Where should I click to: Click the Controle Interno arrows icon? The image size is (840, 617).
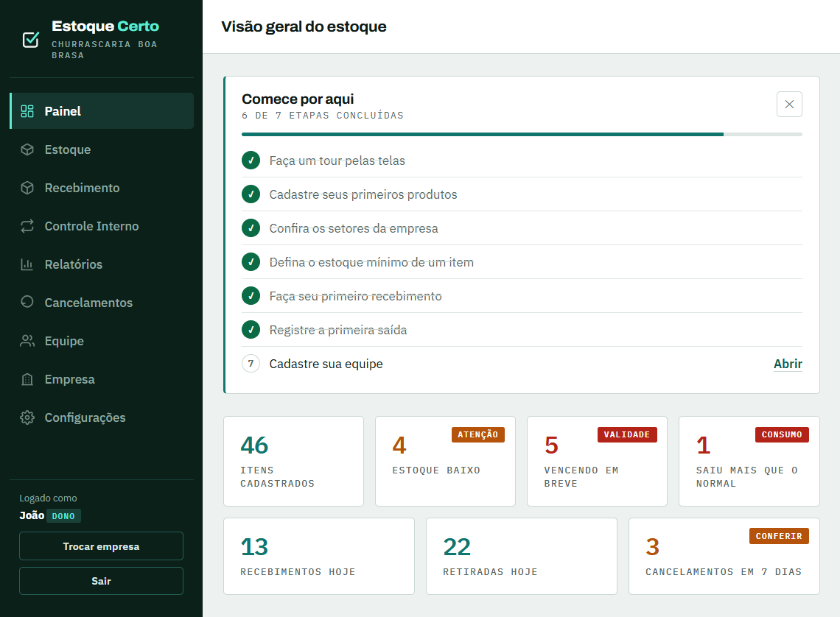27,226
